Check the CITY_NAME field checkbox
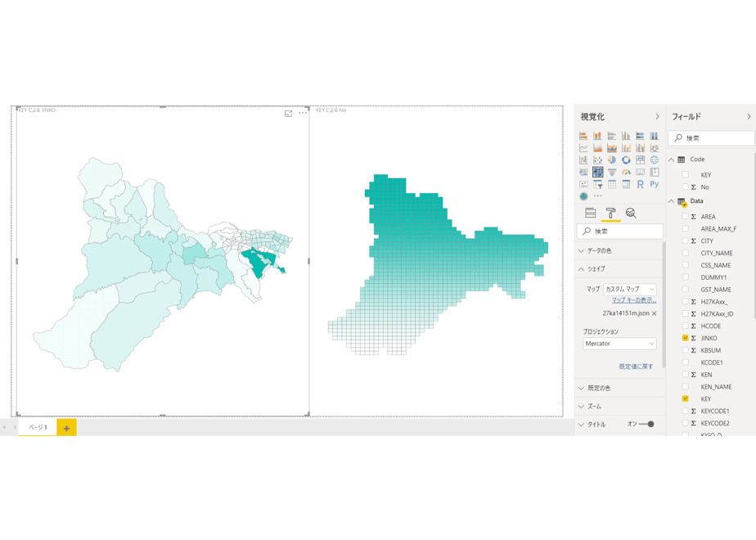The width and height of the screenshot is (756, 540). tap(685, 253)
